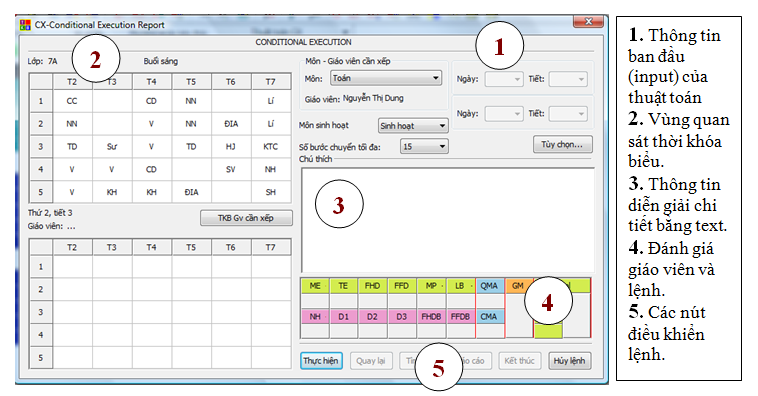Select the blue CMA cell
758x396 pixels.
click(x=489, y=317)
